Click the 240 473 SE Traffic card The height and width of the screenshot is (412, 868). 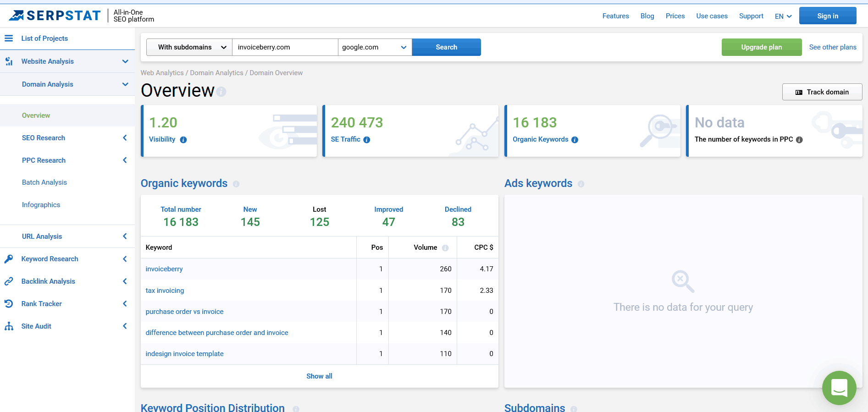(410, 131)
